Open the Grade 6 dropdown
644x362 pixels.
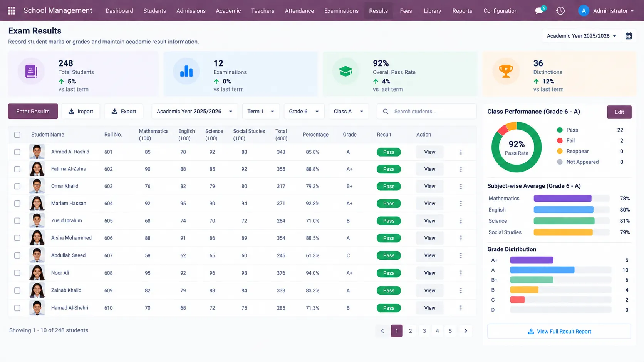pyautogui.click(x=304, y=112)
